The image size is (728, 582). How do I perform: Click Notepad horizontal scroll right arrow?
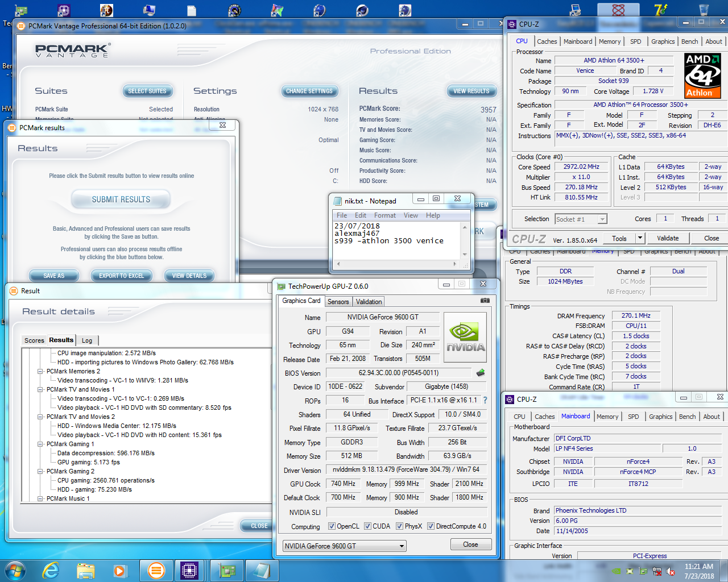tap(455, 264)
